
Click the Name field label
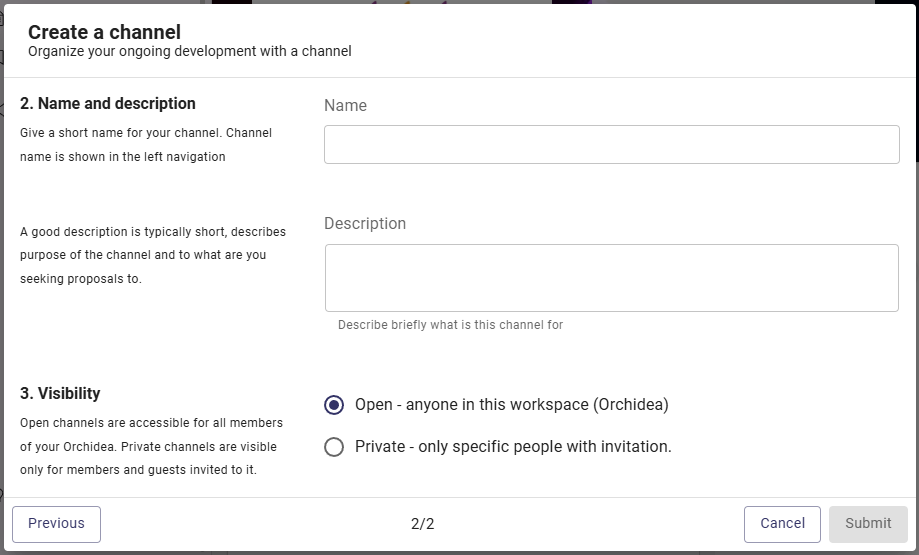pyautogui.click(x=345, y=105)
